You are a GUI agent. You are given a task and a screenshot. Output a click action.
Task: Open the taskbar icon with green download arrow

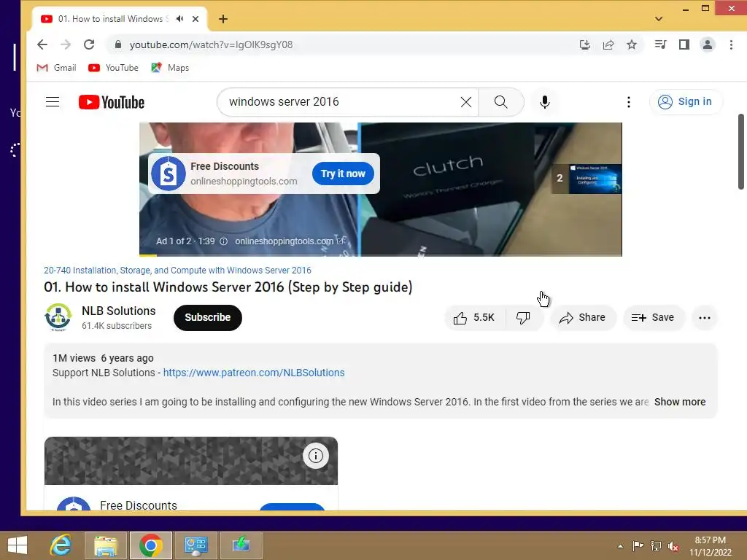click(x=241, y=545)
